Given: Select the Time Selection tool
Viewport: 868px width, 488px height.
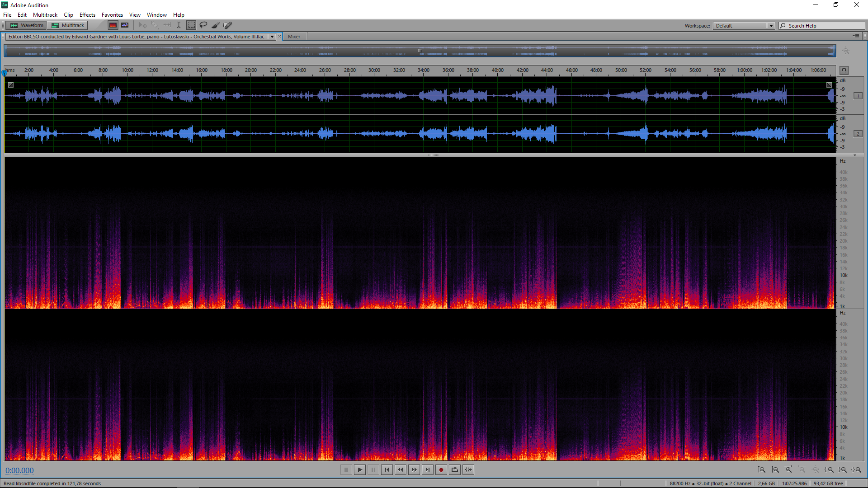Looking at the screenshot, I should 179,25.
